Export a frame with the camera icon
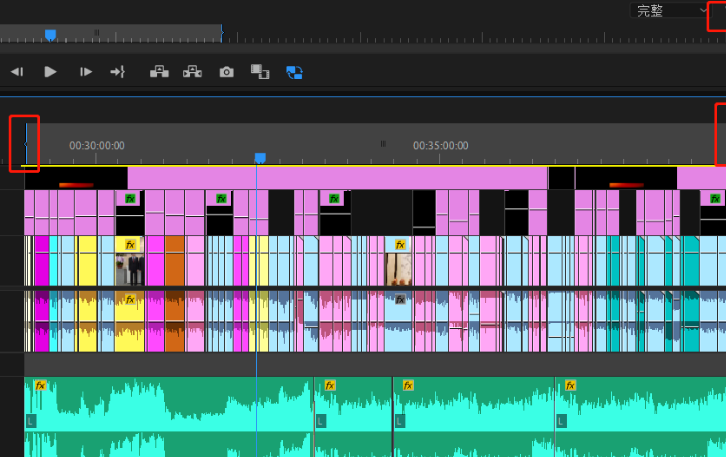The height and width of the screenshot is (457, 726). coord(226,72)
